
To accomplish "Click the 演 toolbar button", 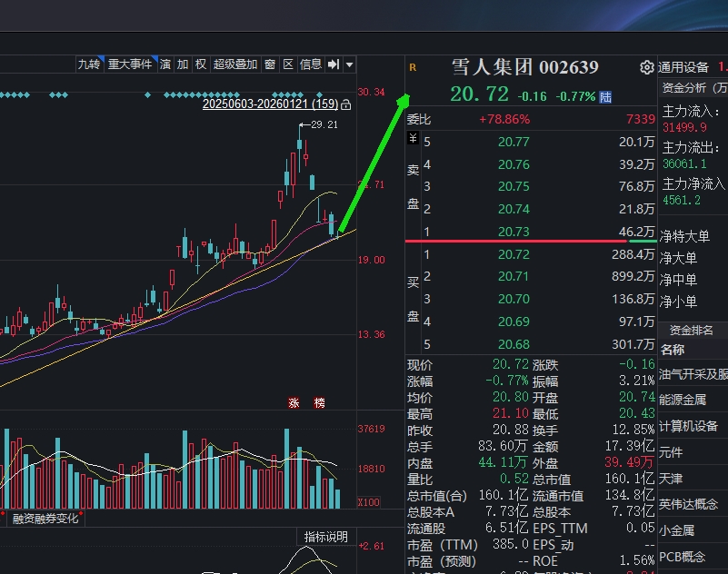I will pos(165,64).
